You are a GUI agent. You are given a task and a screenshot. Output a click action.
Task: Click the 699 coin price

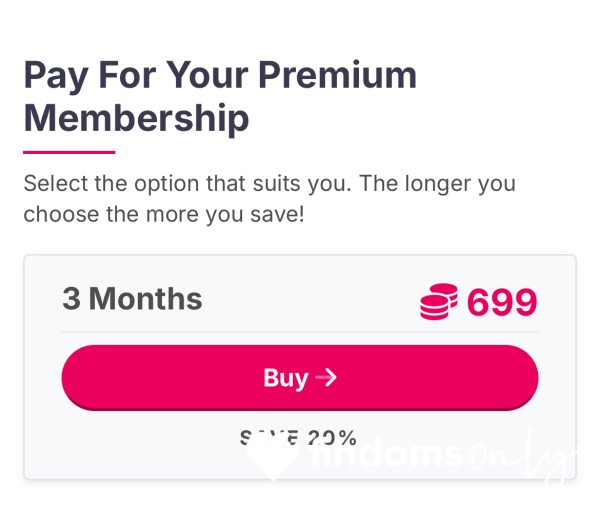502,302
